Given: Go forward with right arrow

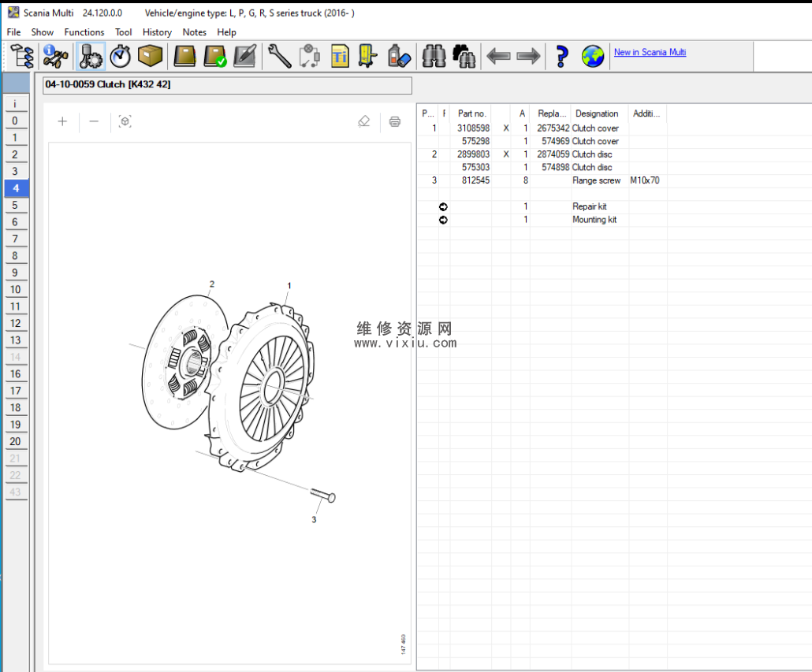Looking at the screenshot, I should pos(528,56).
